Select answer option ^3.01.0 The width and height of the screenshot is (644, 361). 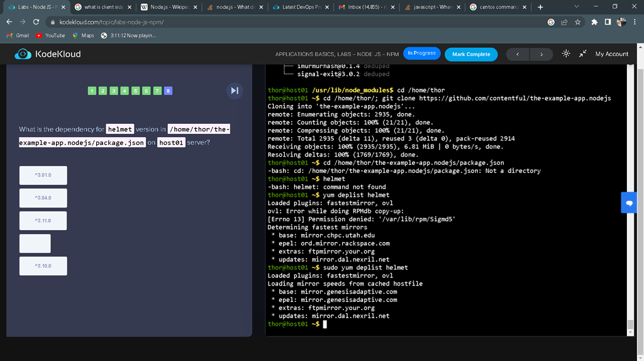43,175
